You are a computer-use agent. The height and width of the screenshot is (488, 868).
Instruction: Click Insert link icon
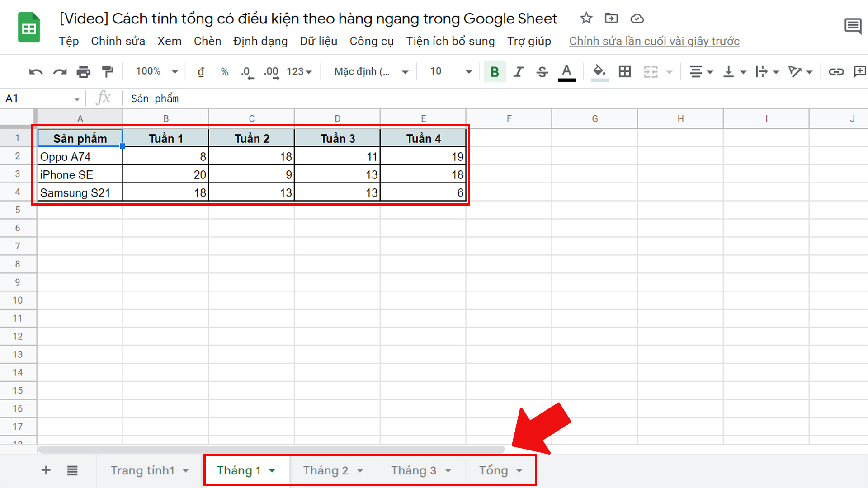pyautogui.click(x=836, y=71)
